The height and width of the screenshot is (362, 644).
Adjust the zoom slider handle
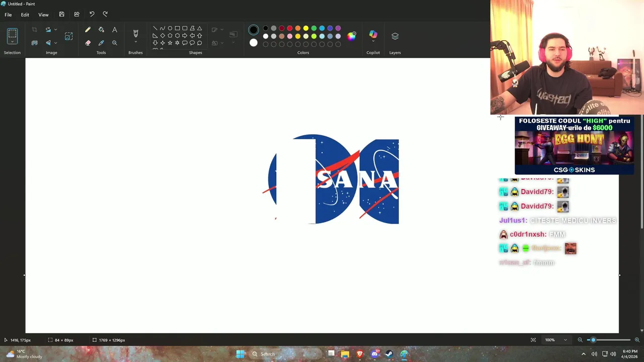593,340
